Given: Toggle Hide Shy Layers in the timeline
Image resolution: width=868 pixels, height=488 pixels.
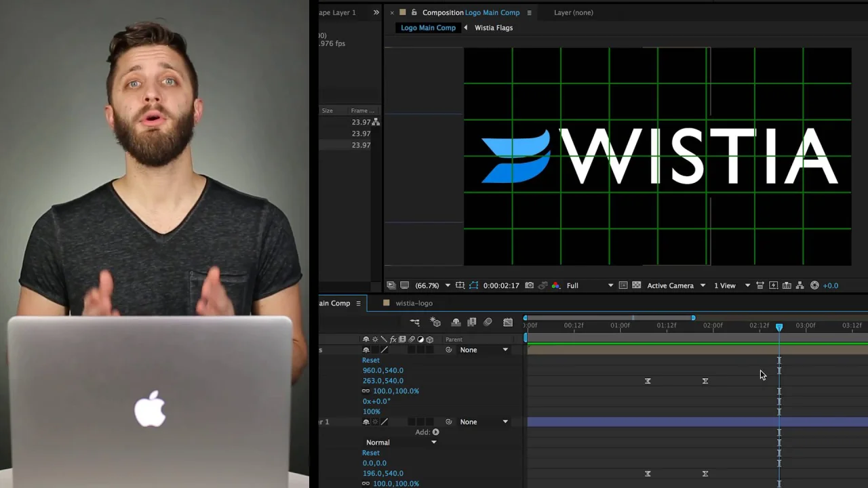Looking at the screenshot, I should click(x=456, y=323).
